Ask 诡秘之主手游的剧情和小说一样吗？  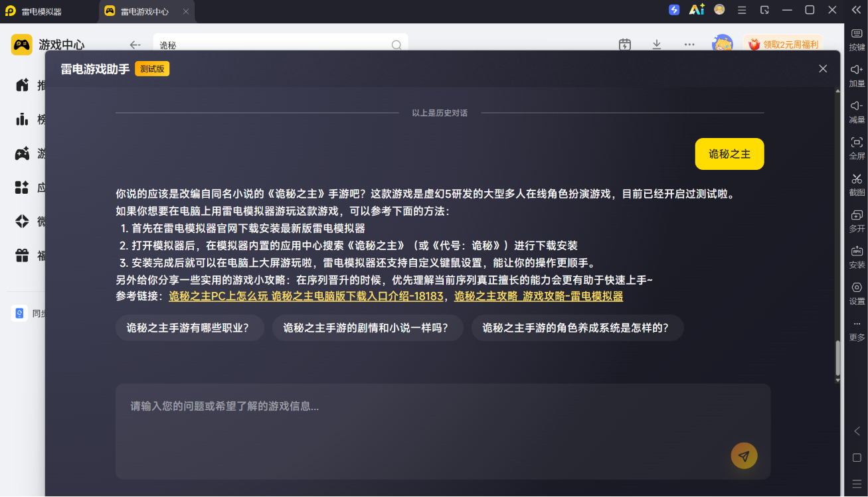tap(368, 328)
